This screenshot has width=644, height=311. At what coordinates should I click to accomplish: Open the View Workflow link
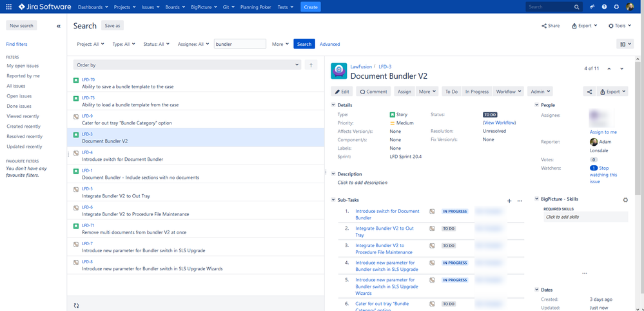(500, 123)
